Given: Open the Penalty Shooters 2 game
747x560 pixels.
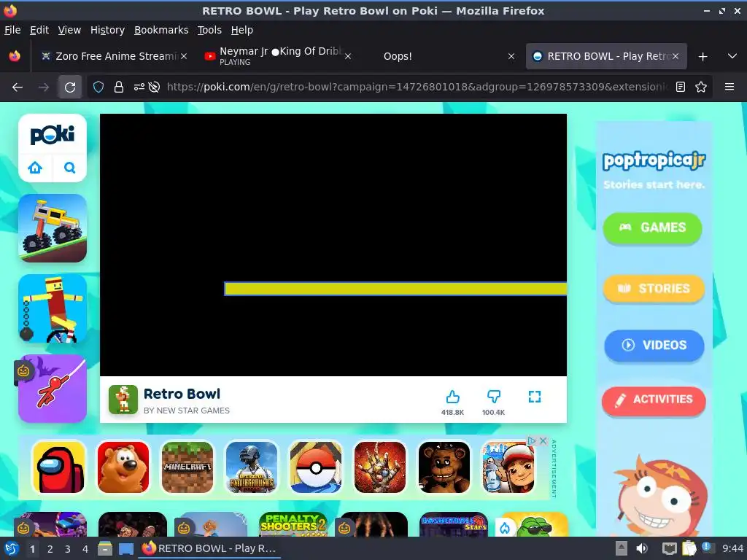Looking at the screenshot, I should click(293, 524).
